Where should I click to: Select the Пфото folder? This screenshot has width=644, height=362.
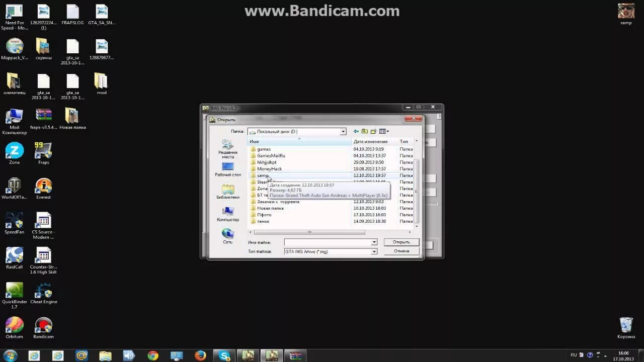[x=264, y=215]
